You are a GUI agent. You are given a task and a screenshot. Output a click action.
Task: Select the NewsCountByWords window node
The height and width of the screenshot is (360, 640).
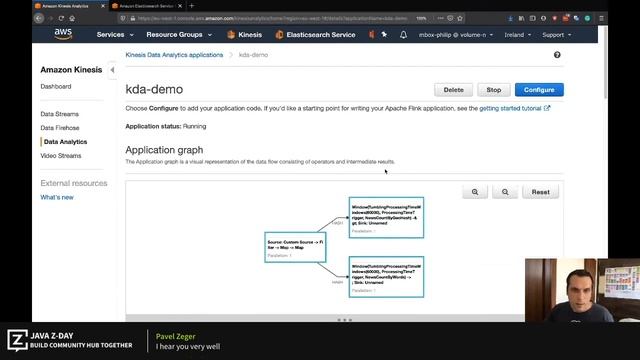pyautogui.click(x=386, y=277)
